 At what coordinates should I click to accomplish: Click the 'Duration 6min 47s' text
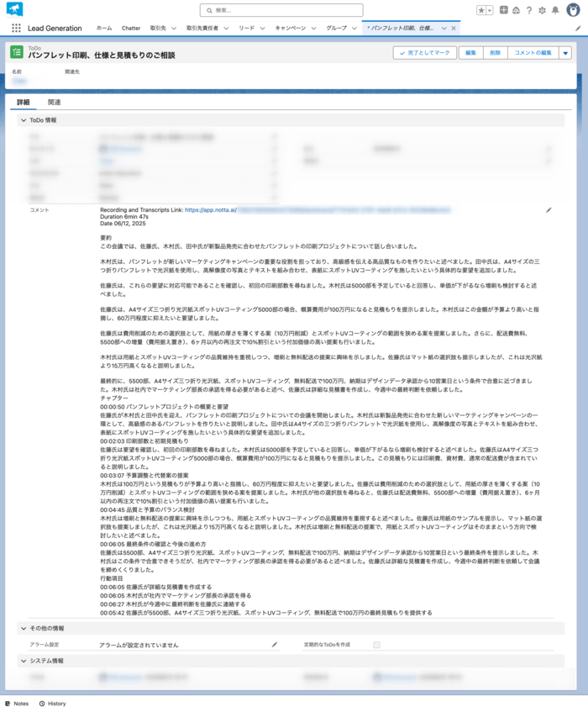click(124, 217)
